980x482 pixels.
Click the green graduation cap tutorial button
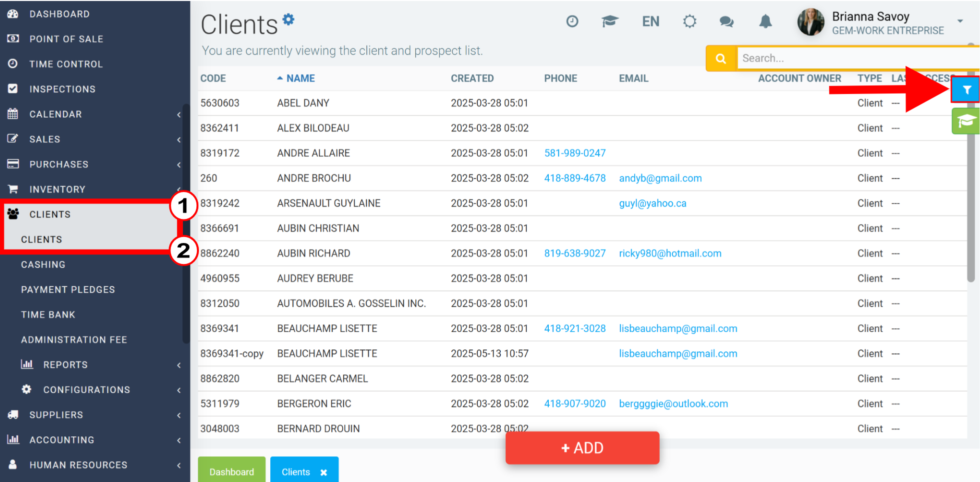[x=966, y=121]
